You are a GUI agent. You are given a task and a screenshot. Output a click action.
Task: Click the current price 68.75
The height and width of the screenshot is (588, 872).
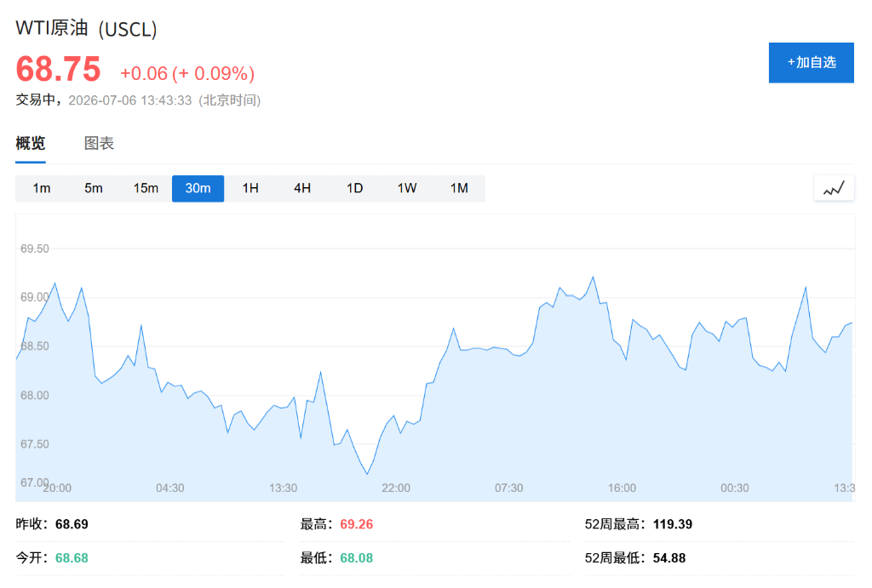coord(59,70)
